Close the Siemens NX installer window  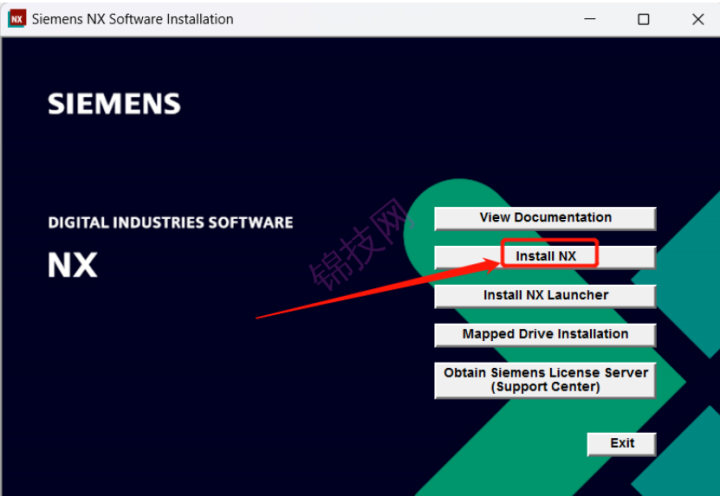click(x=697, y=19)
